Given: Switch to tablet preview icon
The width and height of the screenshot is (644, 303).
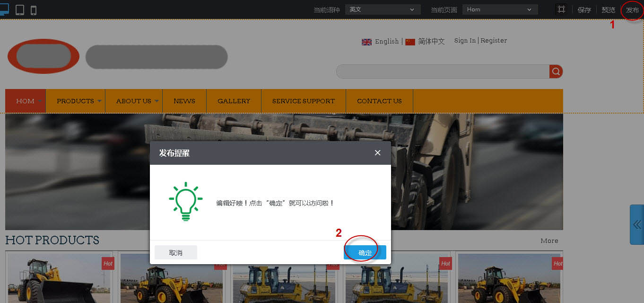Looking at the screenshot, I should click(20, 10).
